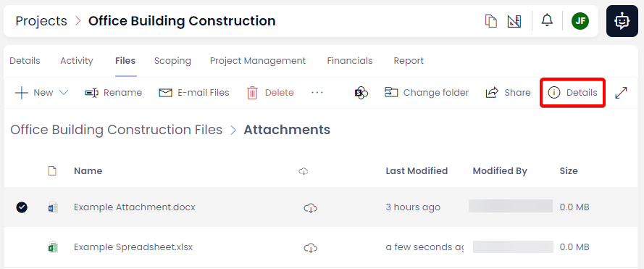The image size is (644, 269).
Task: Download Example Spreadsheet.xlsx via cloud icon
Action: tap(311, 248)
